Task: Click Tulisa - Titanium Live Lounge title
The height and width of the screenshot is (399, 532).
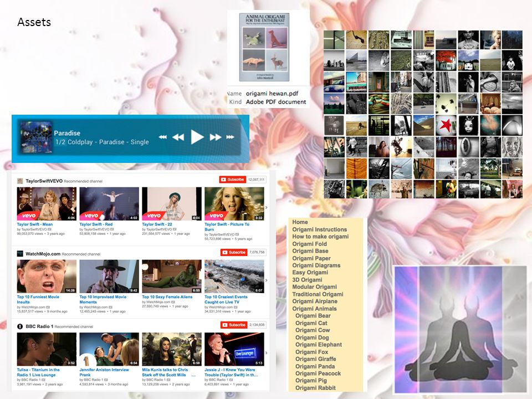Action: coord(38,372)
